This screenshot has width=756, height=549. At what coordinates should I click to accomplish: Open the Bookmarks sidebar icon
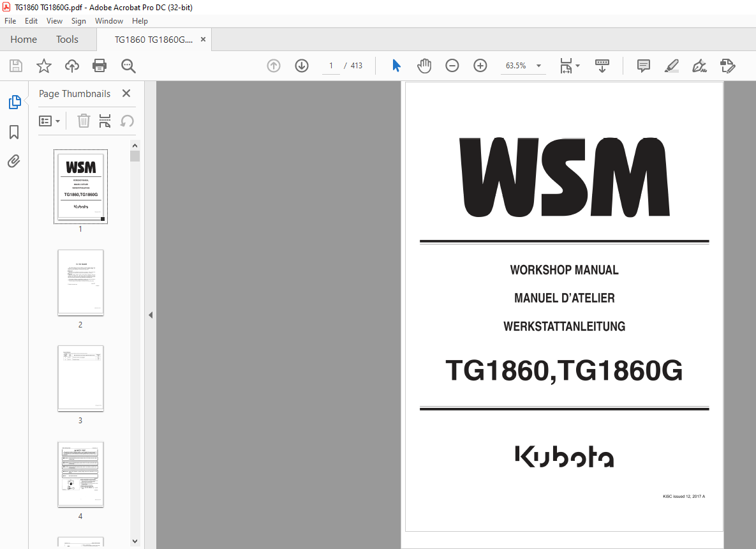tap(14, 132)
